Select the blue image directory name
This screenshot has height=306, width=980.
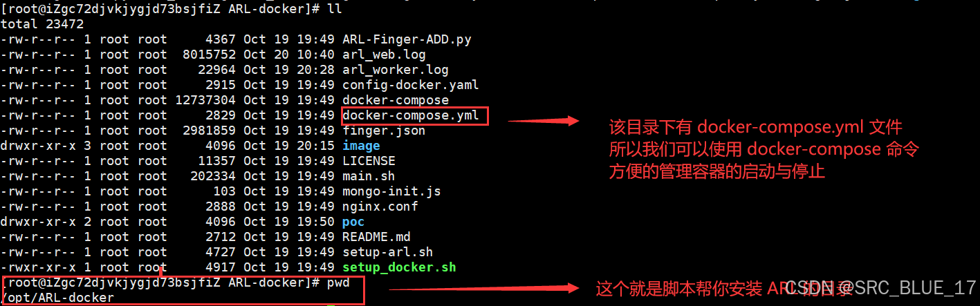point(361,146)
